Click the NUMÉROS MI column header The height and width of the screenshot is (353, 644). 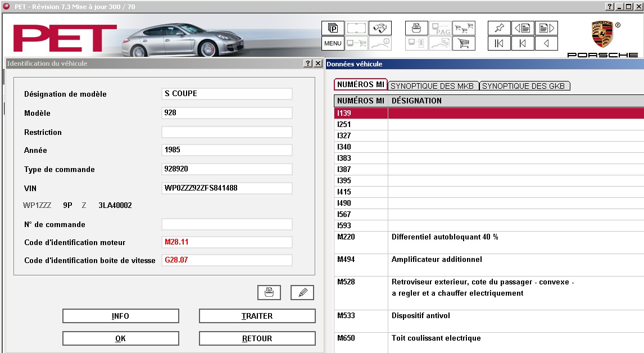tap(361, 101)
